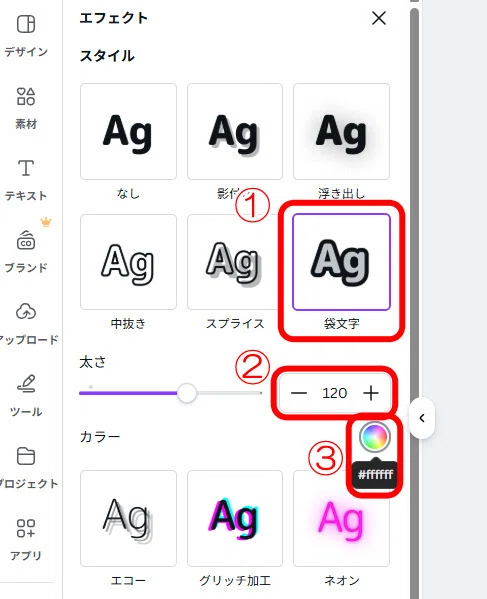487x599 pixels.
Task: Select the 袋文字 (Outline) text style
Action: click(x=341, y=262)
